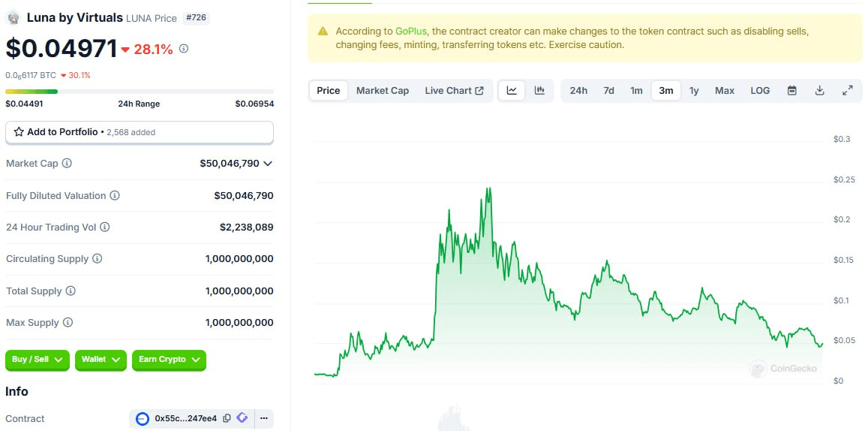The image size is (868, 431).
Task: Click the purple wallet icon beside contract
Action: click(242, 418)
